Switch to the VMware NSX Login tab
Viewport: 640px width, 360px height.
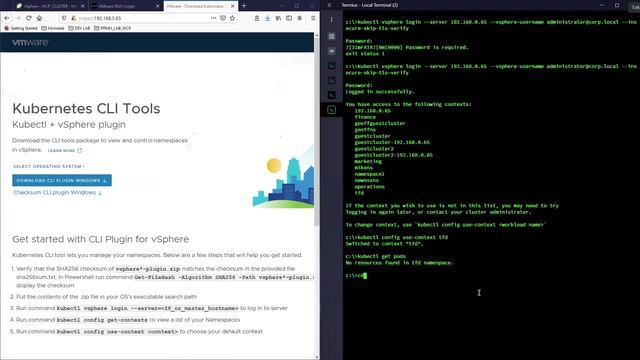coord(124,6)
